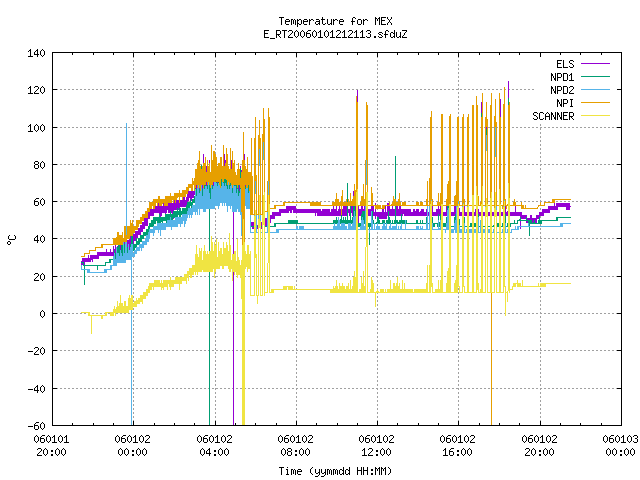Click the x-axis label 060102 08:00
Image resolution: width=640 pixels, height=480 pixels.
[296, 446]
